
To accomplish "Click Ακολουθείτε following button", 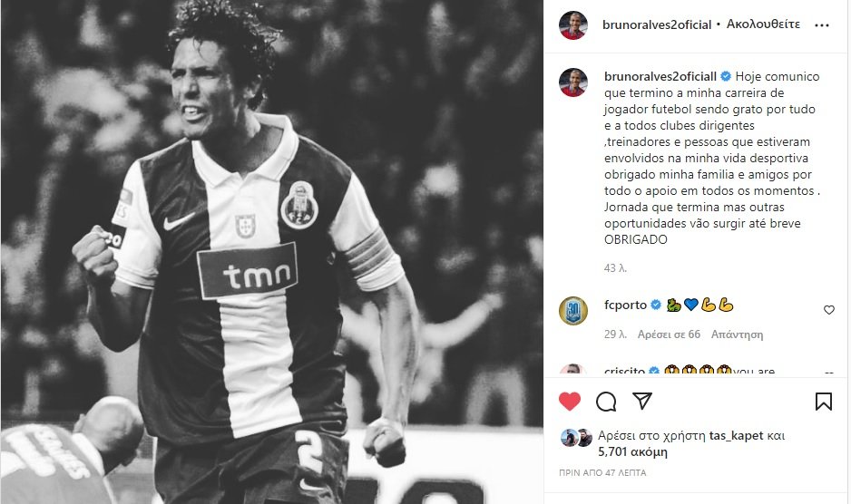I will [763, 24].
